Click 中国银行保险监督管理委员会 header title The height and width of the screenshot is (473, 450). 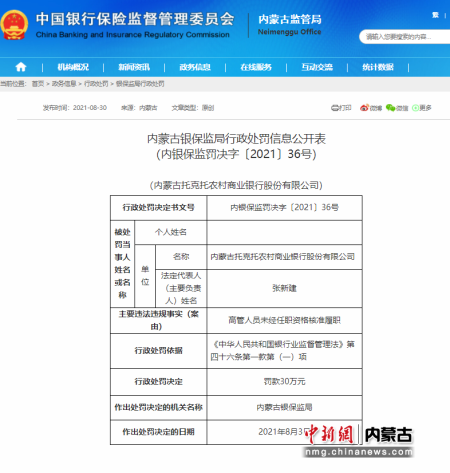pyautogui.click(x=135, y=19)
